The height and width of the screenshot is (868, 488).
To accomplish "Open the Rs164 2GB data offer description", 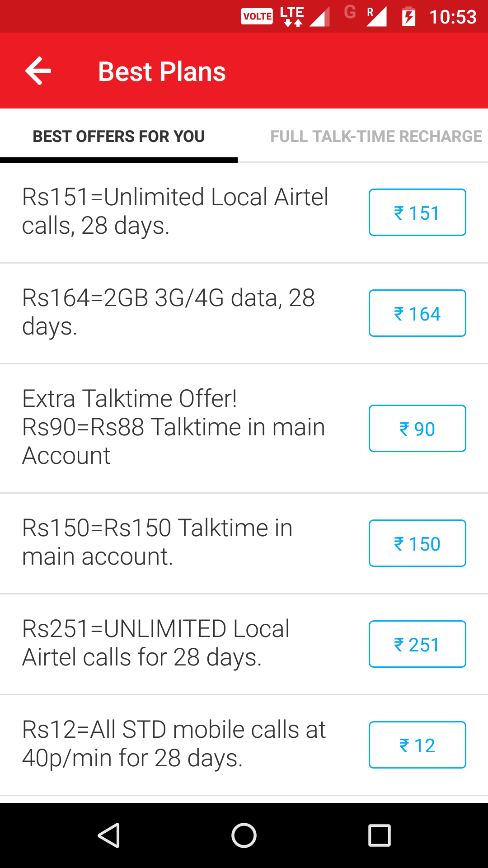I will tap(169, 312).
